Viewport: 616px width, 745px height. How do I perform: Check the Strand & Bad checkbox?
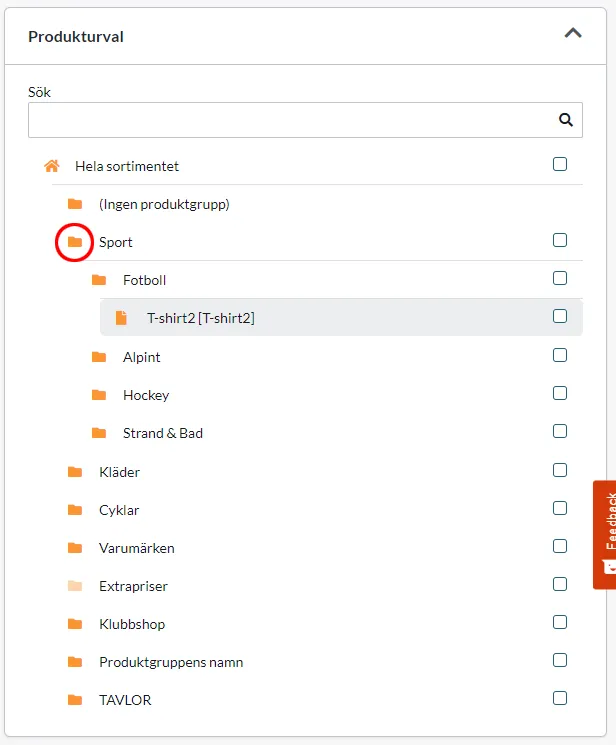pos(560,431)
